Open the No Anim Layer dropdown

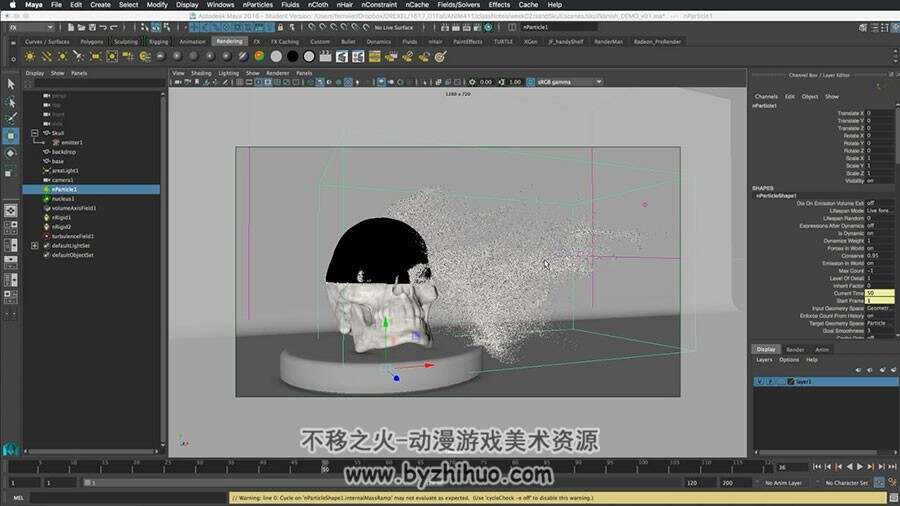coord(783,483)
